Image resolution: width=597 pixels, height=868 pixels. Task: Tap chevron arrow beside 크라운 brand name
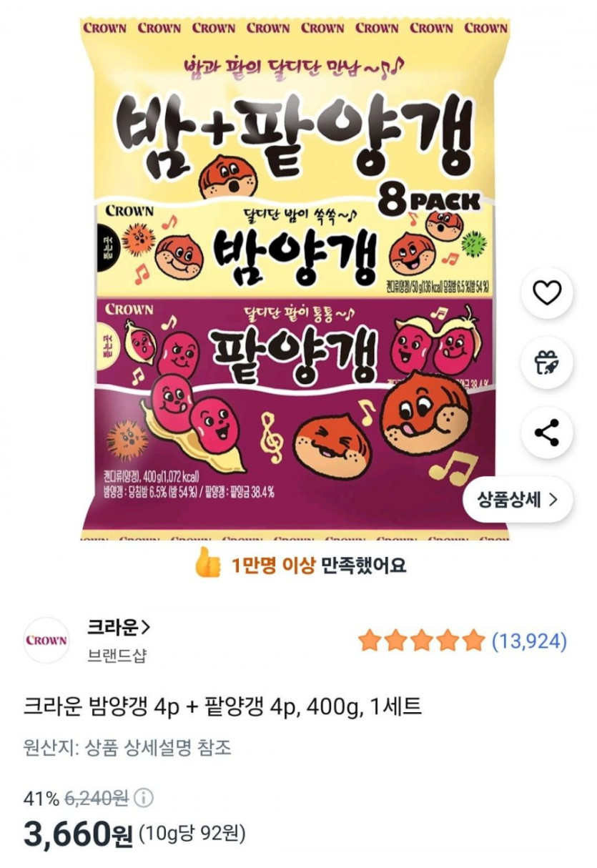point(145,628)
